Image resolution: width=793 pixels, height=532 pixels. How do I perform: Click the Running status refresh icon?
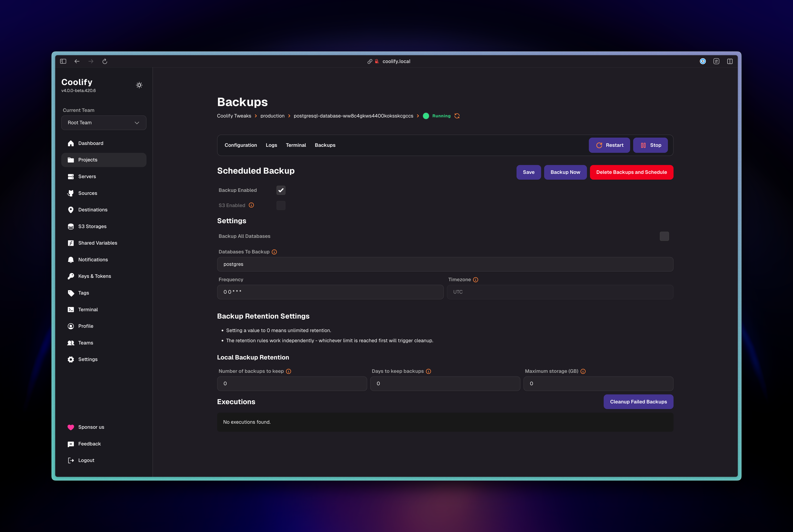coord(457,116)
